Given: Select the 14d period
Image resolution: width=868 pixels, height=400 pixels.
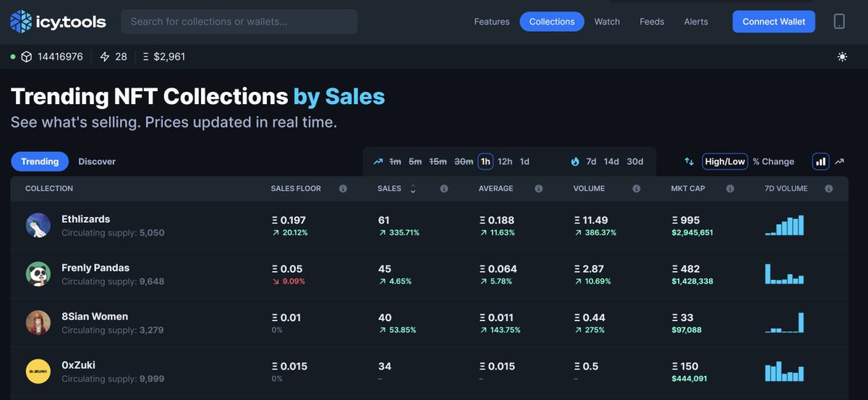Looking at the screenshot, I should 611,161.
